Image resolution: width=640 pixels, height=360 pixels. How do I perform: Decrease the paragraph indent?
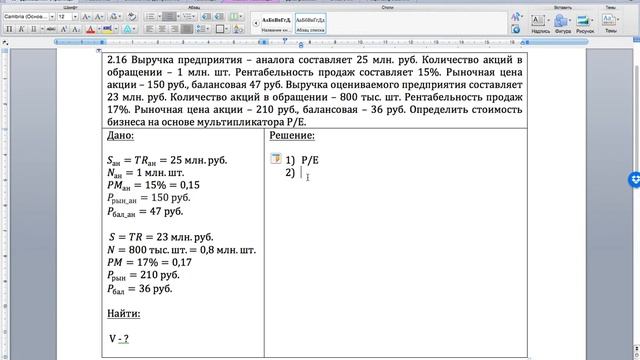point(206,17)
